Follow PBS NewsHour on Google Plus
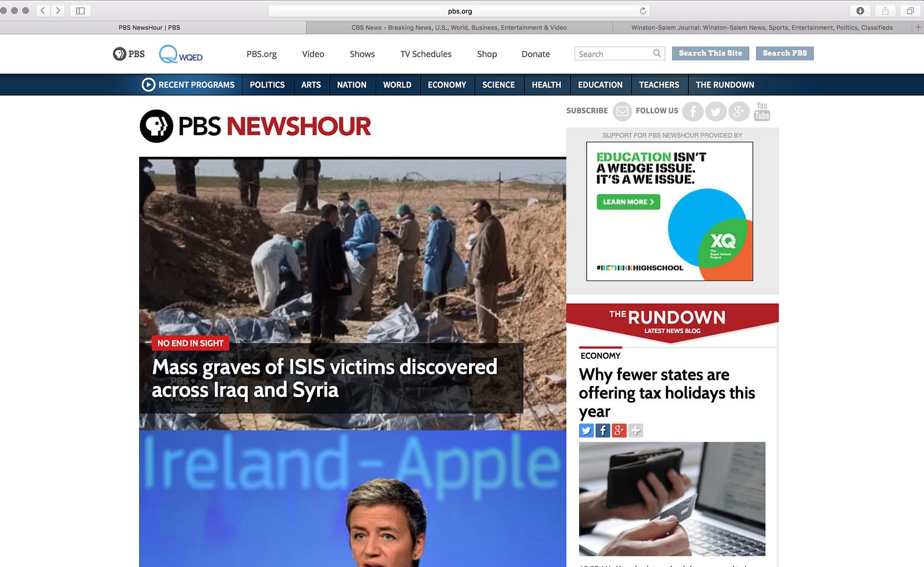 [x=739, y=111]
